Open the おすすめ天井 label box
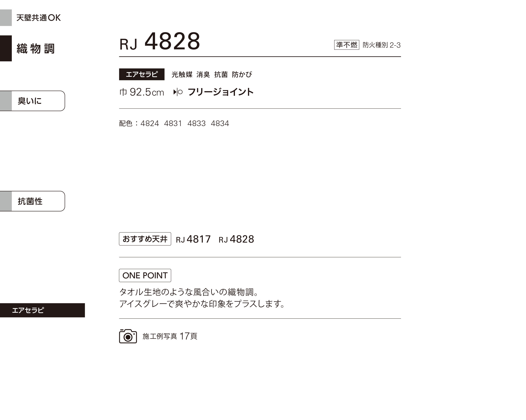 coord(145,239)
